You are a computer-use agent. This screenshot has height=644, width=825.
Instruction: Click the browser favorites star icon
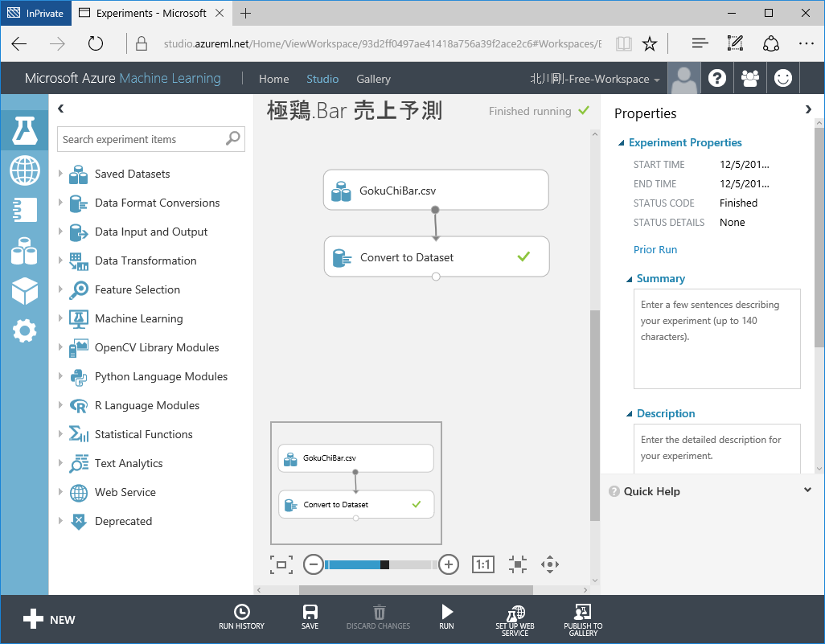click(x=649, y=43)
